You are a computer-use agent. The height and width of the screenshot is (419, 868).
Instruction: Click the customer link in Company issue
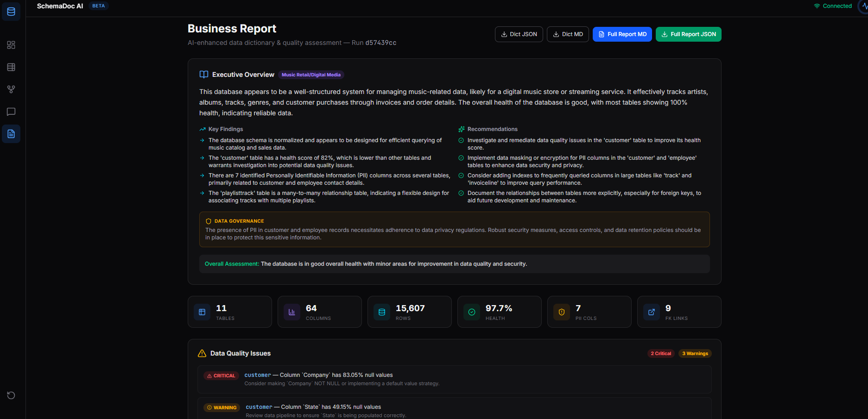(258, 375)
